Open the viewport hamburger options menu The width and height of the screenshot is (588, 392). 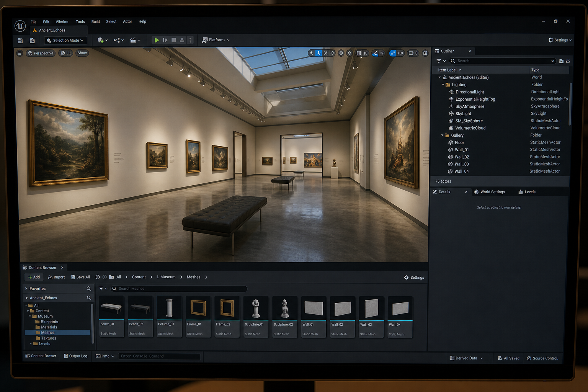click(x=20, y=53)
